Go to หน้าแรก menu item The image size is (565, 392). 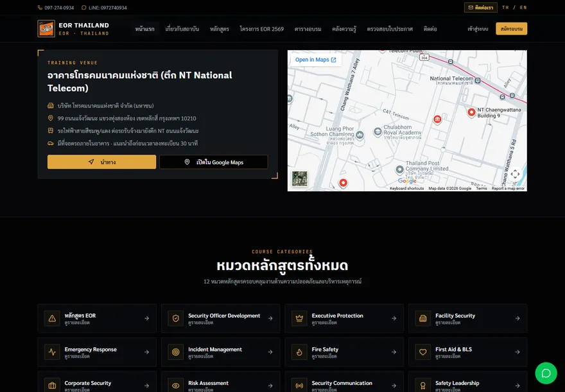pyautogui.click(x=145, y=29)
